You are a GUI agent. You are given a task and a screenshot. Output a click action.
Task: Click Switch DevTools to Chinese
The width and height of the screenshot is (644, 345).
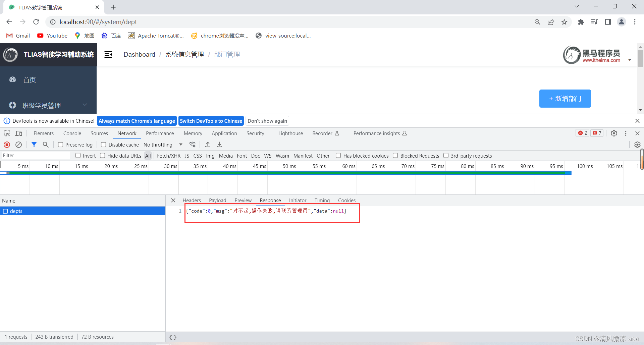[211, 121]
